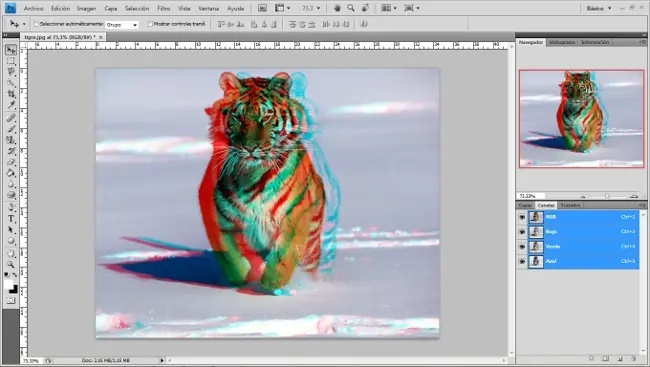Select the Move tool in toolbox
Image resolution: width=650 pixels, height=367 pixels.
point(11,50)
